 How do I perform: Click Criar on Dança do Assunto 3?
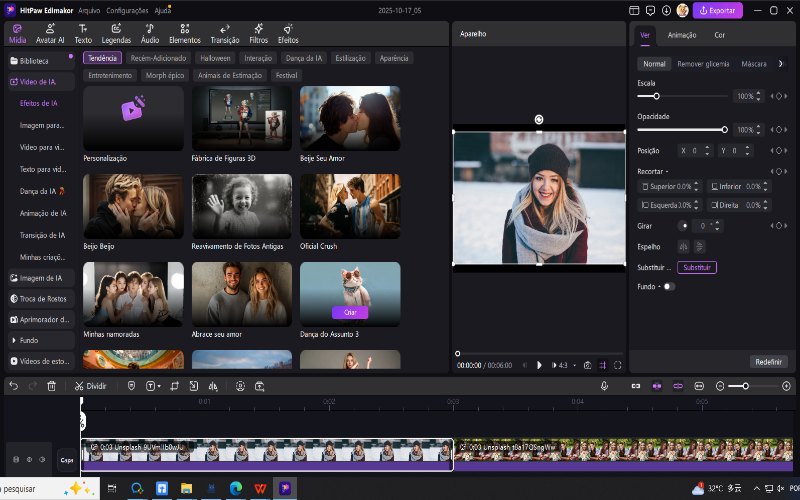coord(350,312)
